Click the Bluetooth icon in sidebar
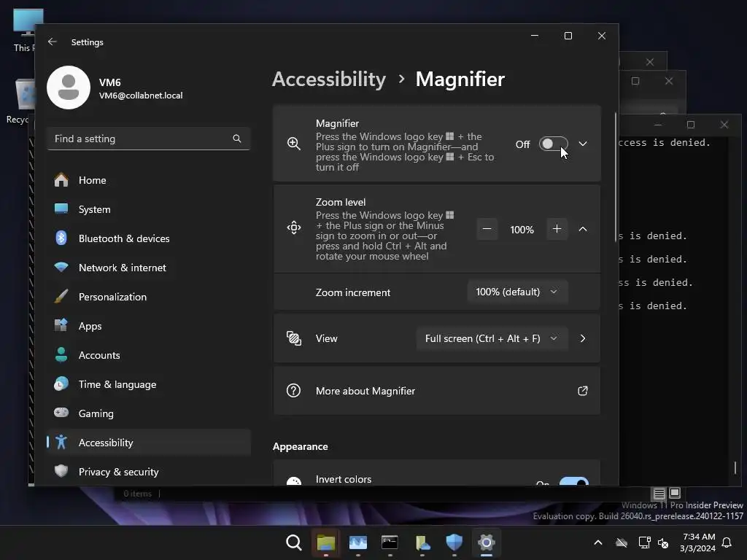This screenshot has height=560, width=747. click(61, 238)
